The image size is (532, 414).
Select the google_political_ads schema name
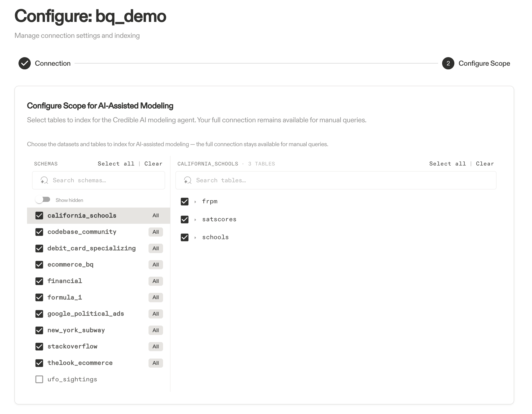[86, 314]
